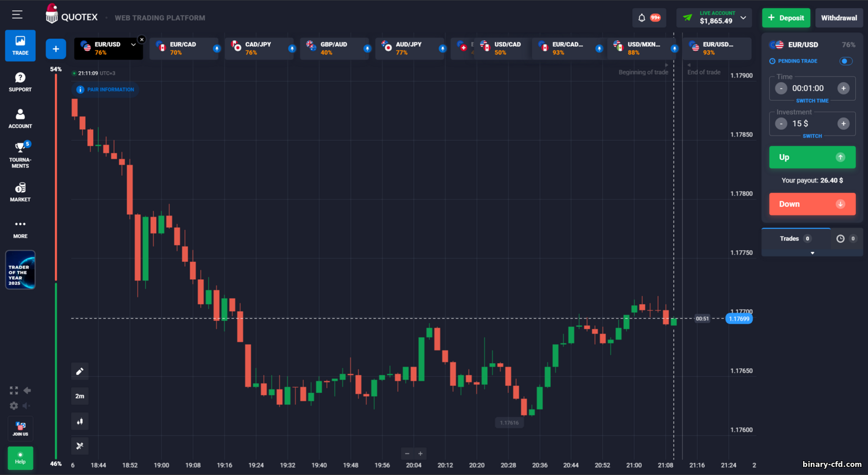
Task: Open the EUR/USD asset tab dropdown arrow
Action: [133, 45]
